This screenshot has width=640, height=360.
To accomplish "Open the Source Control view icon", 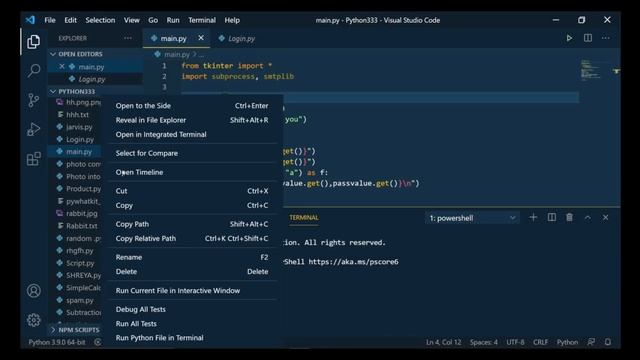I will pos(33,100).
